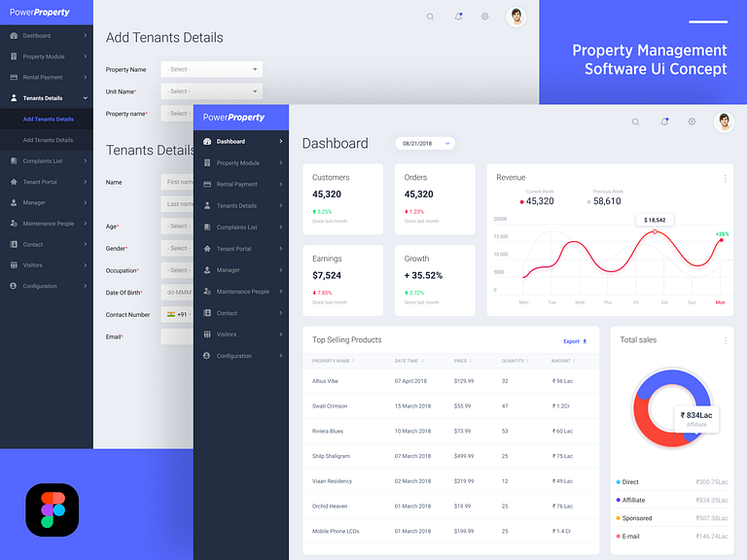
Task: Open Total sales card three-dot menu
Action: (725, 341)
